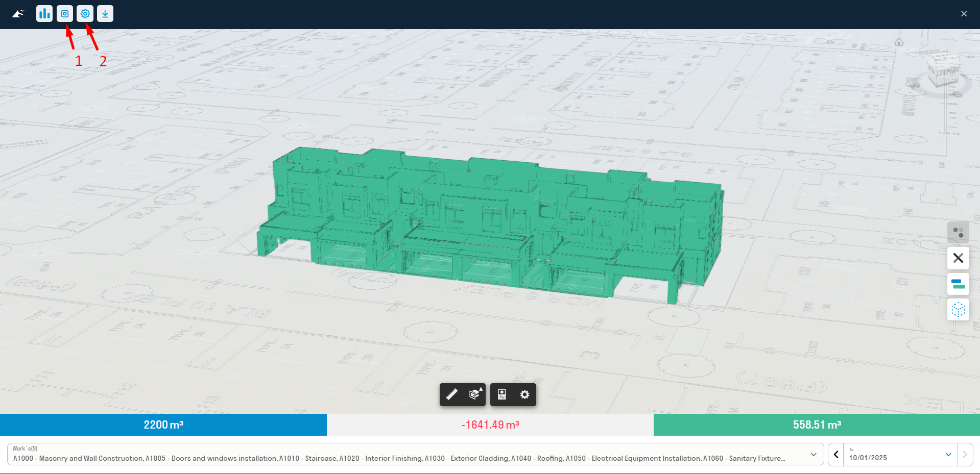Go to previous date with left chevron
Viewport: 980px width, 474px height.
click(836, 454)
